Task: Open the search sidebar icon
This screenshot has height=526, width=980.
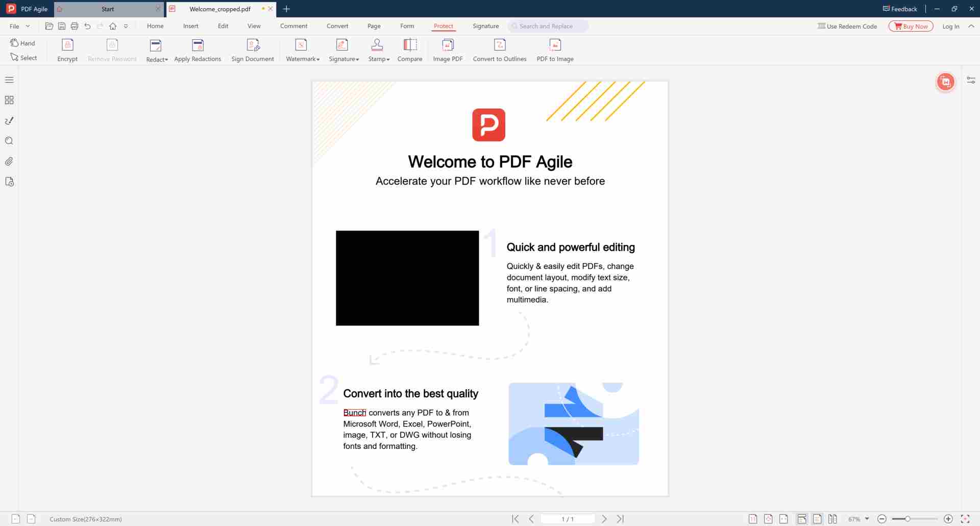Action: click(x=9, y=141)
